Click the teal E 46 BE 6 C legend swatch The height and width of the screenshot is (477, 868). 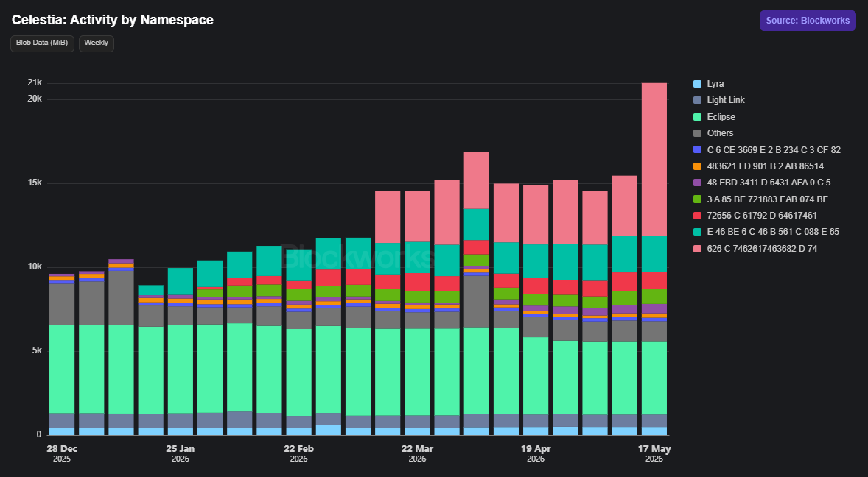coord(698,232)
